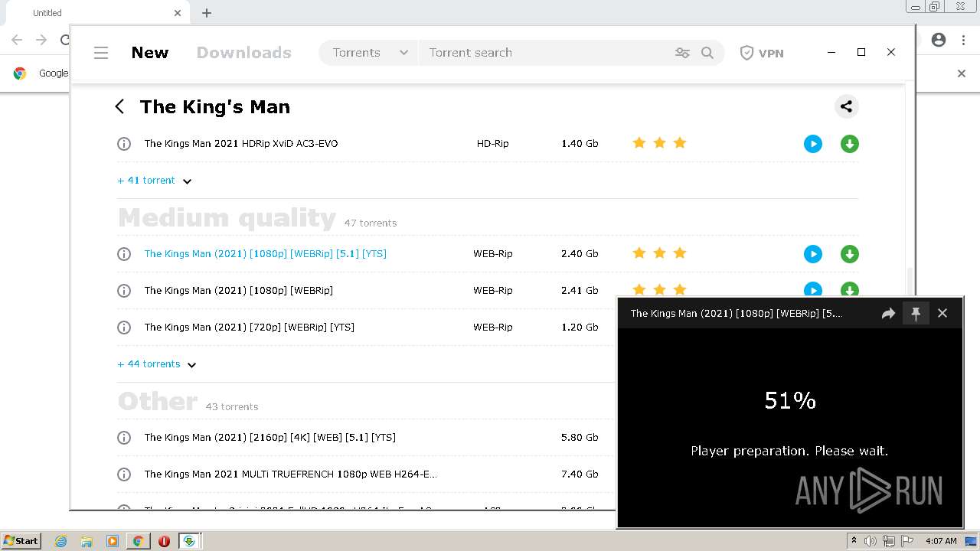Show info for 720p WEBRip YTS torrent

[x=124, y=328]
